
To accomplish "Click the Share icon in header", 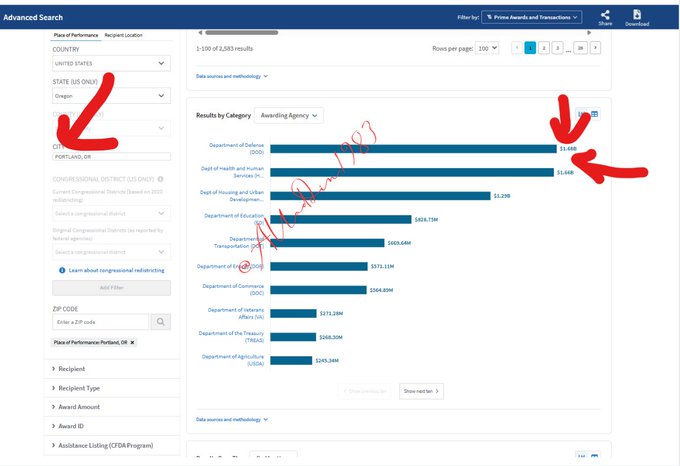I will 605,15.
